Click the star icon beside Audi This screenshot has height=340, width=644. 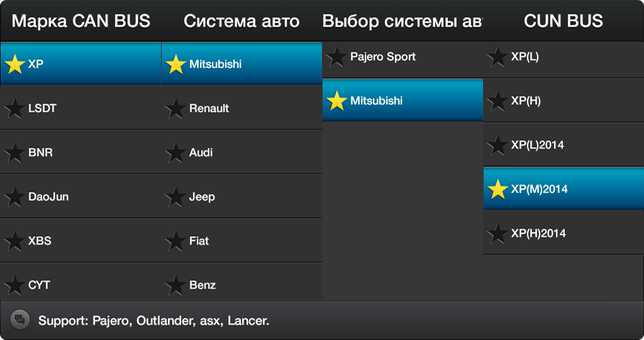click(x=175, y=152)
